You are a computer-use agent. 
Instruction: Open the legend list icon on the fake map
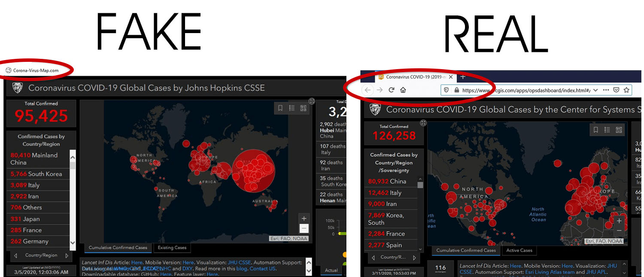(x=292, y=108)
